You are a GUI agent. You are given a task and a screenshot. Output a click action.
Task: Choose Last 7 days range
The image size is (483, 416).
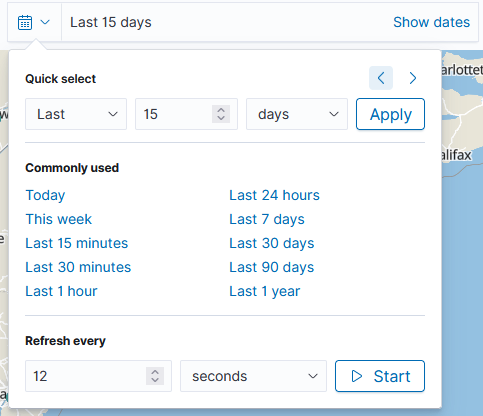pos(267,219)
